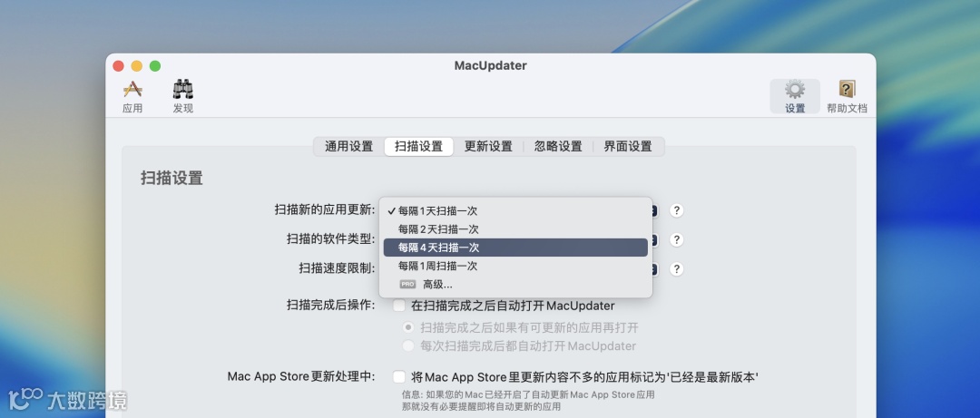The height and width of the screenshot is (418, 980).
Task: Click the Mac App Store更新处理中 label
Action: 301,377
